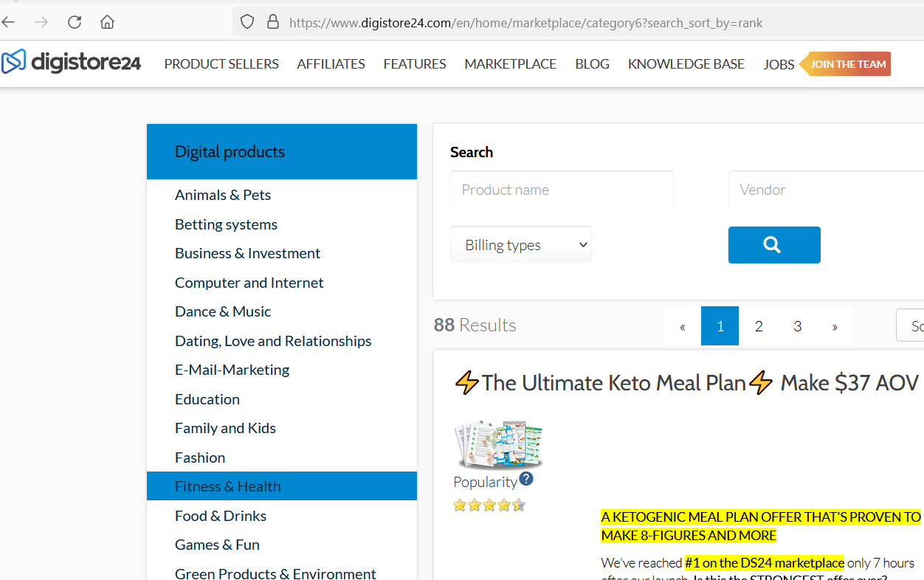Screen dimensions: 924x580
Task: Open the Dance & Music category
Action: (x=223, y=311)
